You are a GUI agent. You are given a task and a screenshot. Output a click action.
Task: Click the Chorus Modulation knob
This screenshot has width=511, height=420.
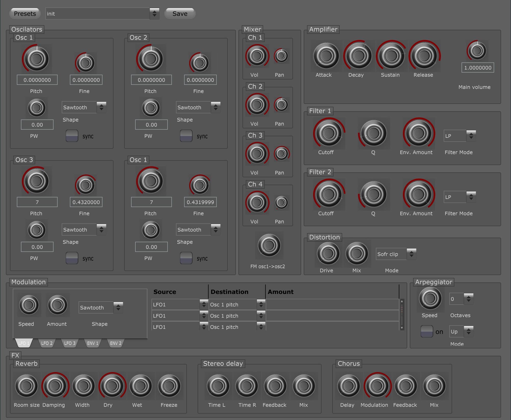coord(377,386)
